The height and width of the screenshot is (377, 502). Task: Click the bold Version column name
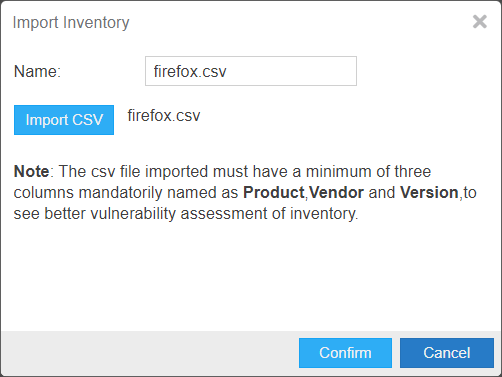[429, 192]
